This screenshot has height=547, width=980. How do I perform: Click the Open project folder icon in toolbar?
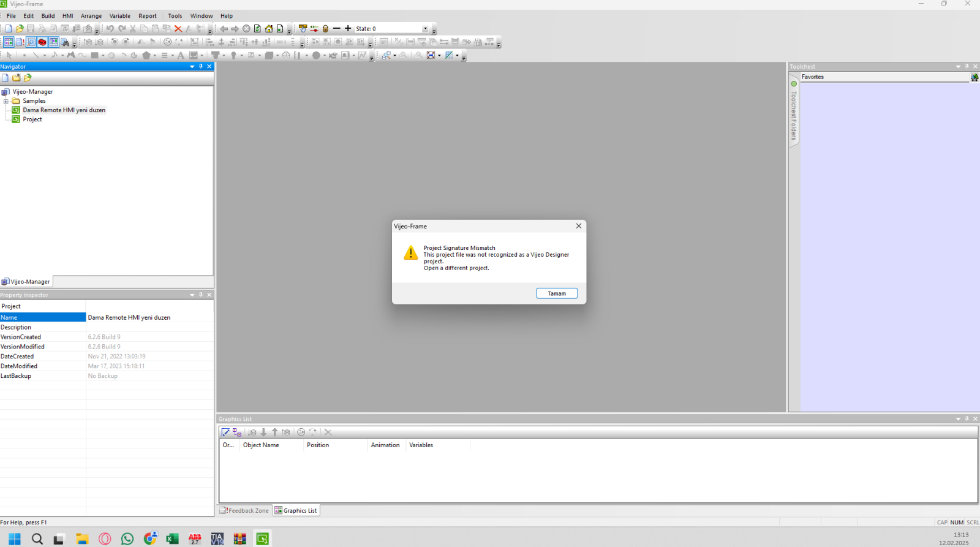point(20,29)
